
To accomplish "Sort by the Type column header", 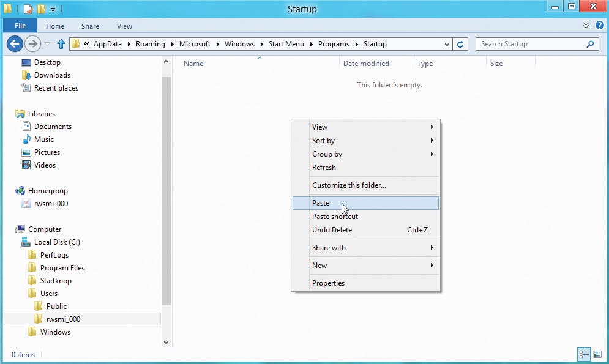I will pos(425,64).
